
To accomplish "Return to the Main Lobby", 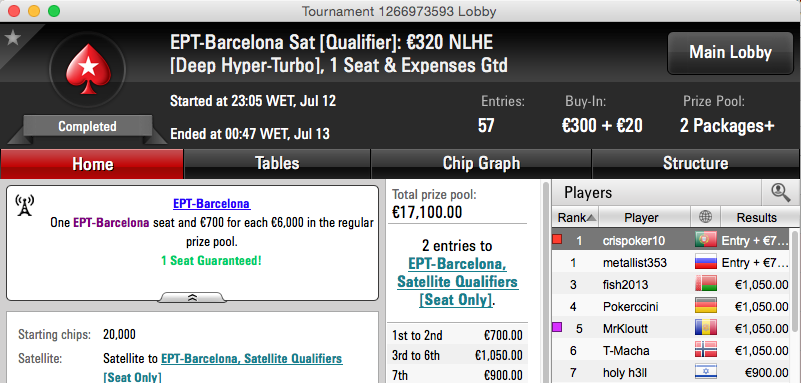I will pyautogui.click(x=731, y=53).
